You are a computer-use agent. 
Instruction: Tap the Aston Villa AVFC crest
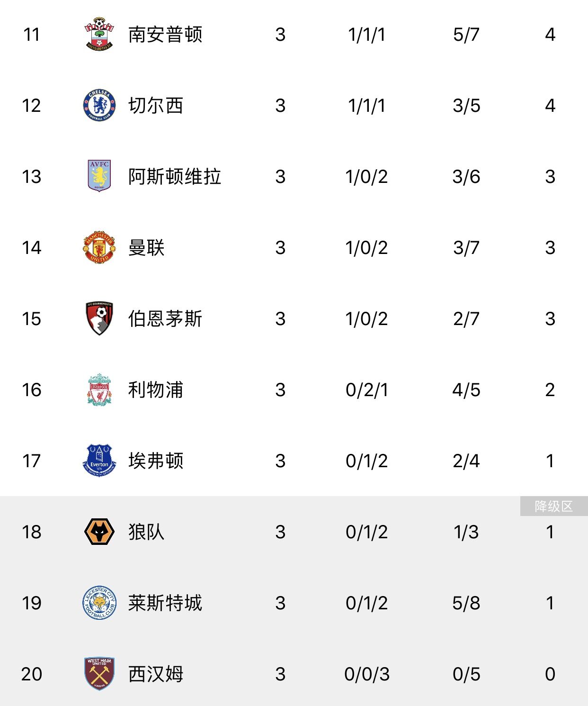pos(99,176)
